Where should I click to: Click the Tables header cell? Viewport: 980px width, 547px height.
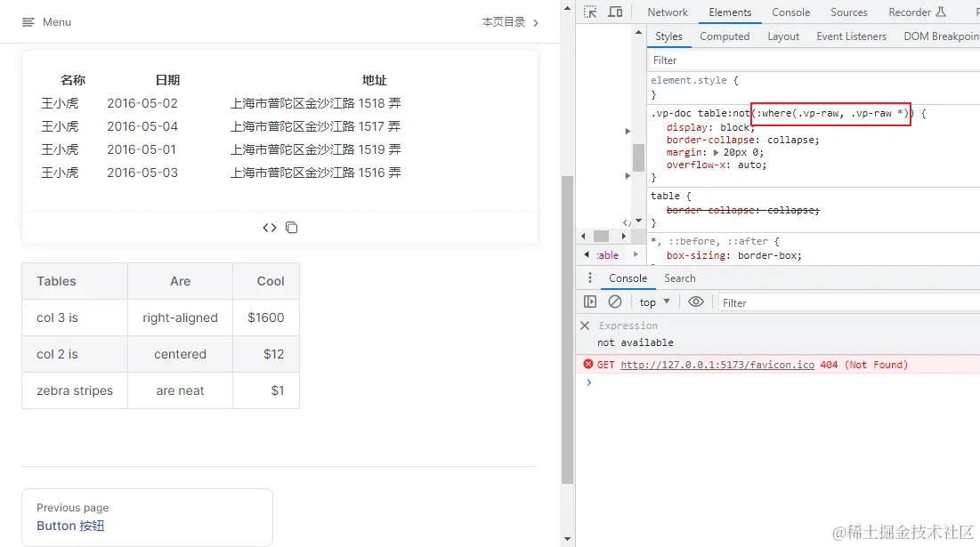click(75, 281)
